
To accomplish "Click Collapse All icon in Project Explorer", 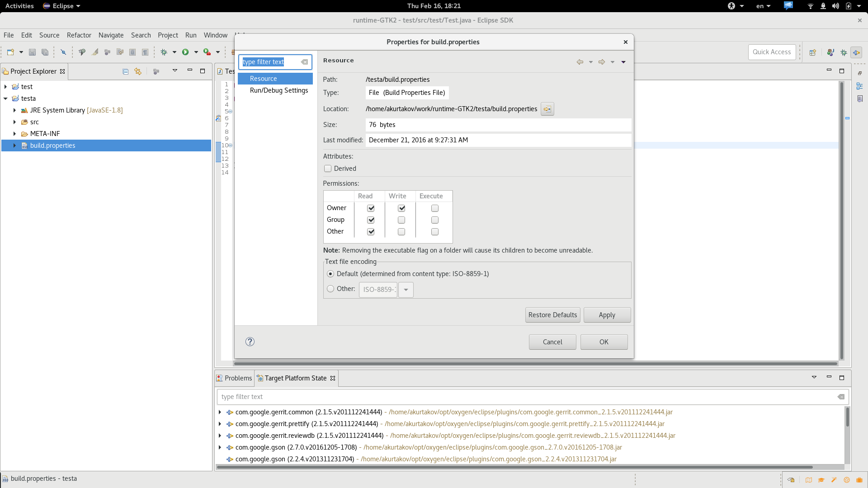I will (x=126, y=71).
